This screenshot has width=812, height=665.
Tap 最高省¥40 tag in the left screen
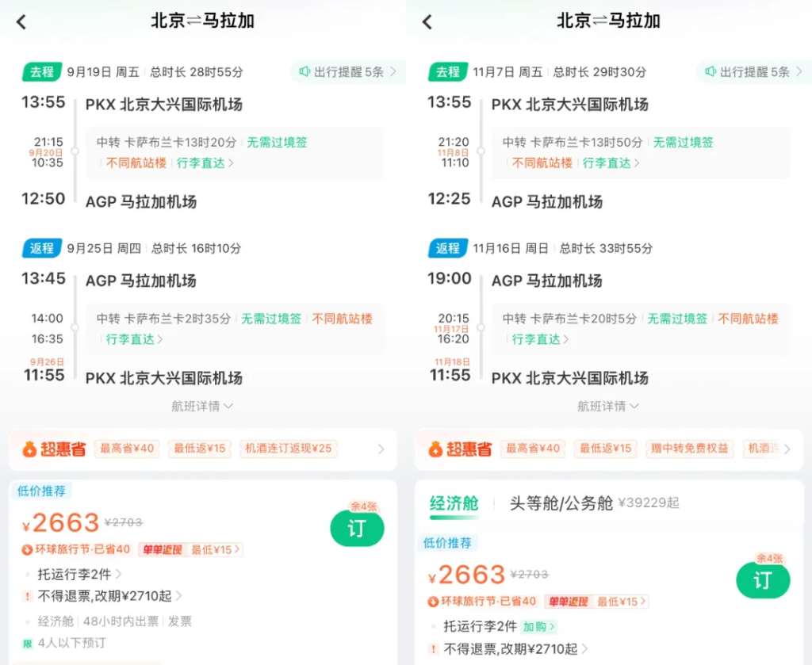tap(127, 449)
